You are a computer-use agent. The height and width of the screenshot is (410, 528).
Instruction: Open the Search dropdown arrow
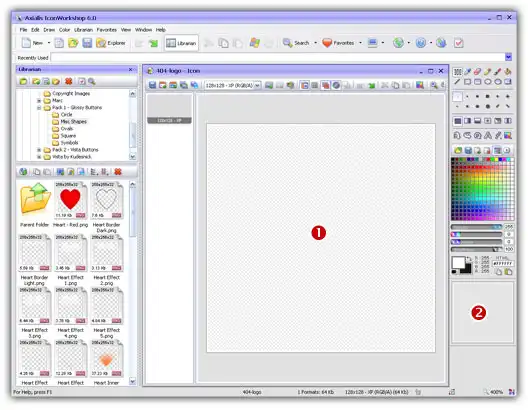pos(316,43)
